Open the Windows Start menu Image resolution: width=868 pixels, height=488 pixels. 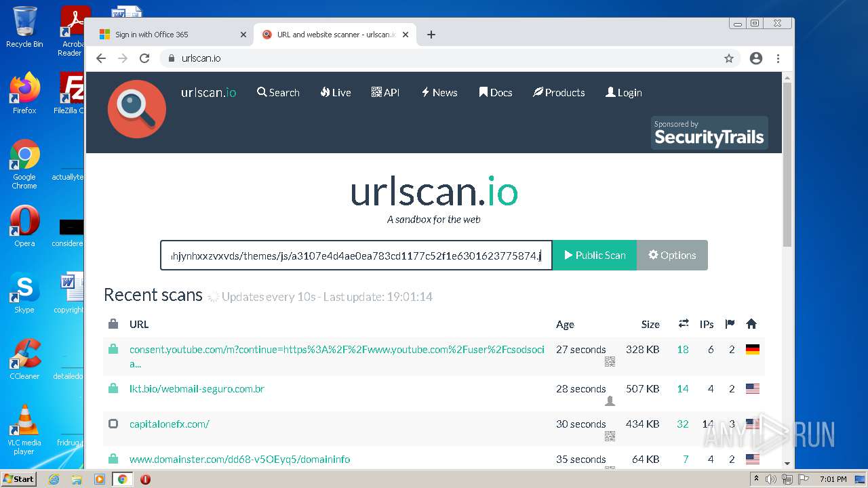(18, 479)
